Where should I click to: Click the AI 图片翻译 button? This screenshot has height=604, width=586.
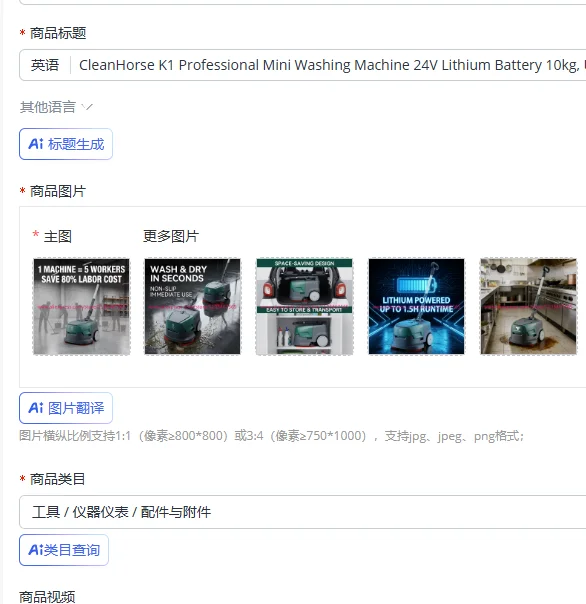coord(66,408)
